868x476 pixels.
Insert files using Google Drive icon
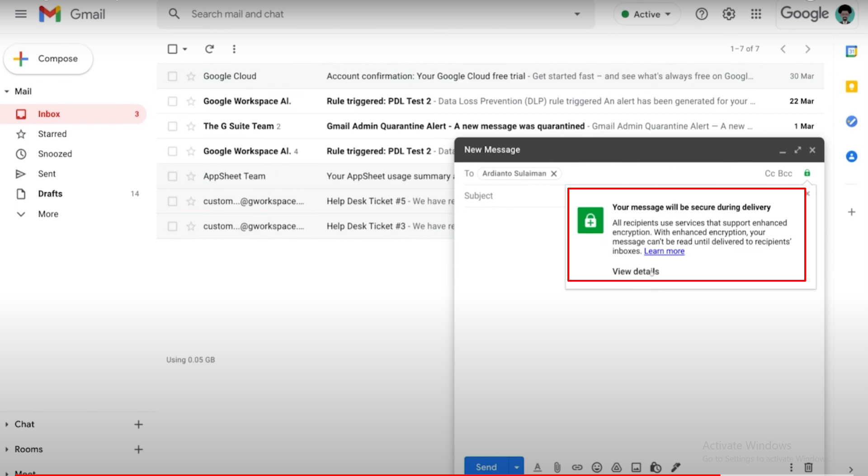point(617,467)
